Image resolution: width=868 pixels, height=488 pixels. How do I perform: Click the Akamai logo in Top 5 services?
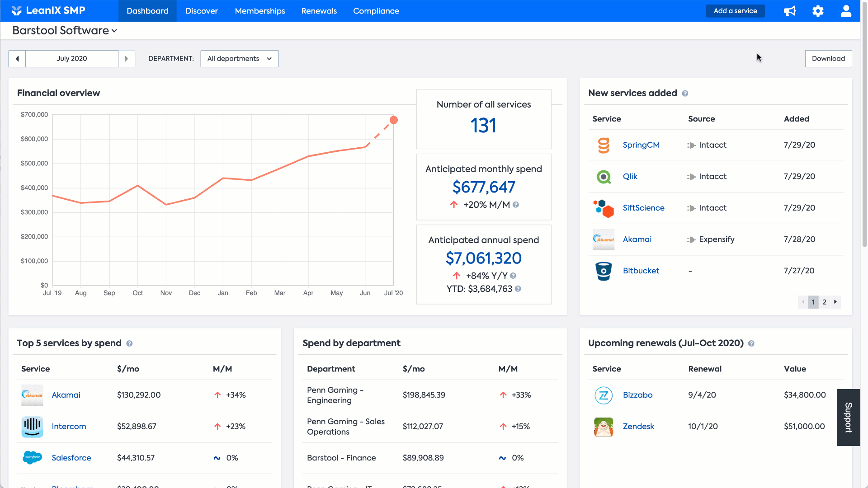pos(32,395)
